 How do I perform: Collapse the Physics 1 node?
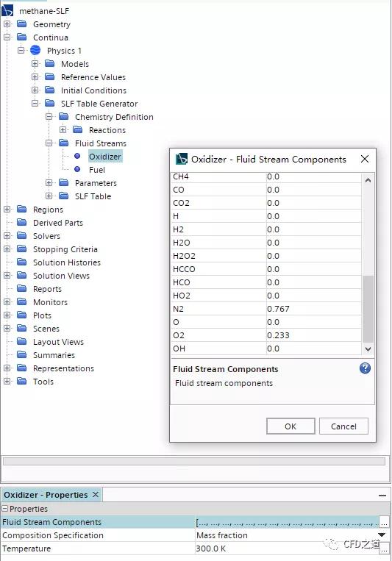pyautogui.click(x=21, y=51)
